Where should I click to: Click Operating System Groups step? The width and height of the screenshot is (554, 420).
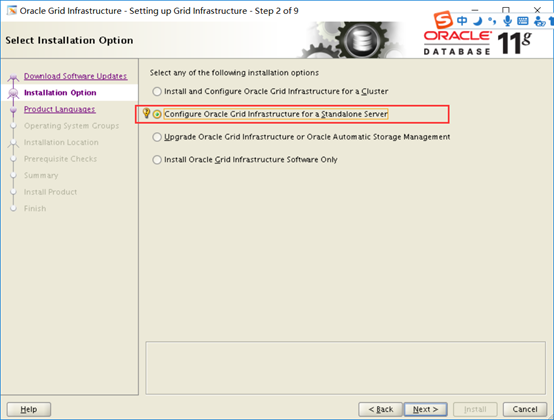coord(71,126)
